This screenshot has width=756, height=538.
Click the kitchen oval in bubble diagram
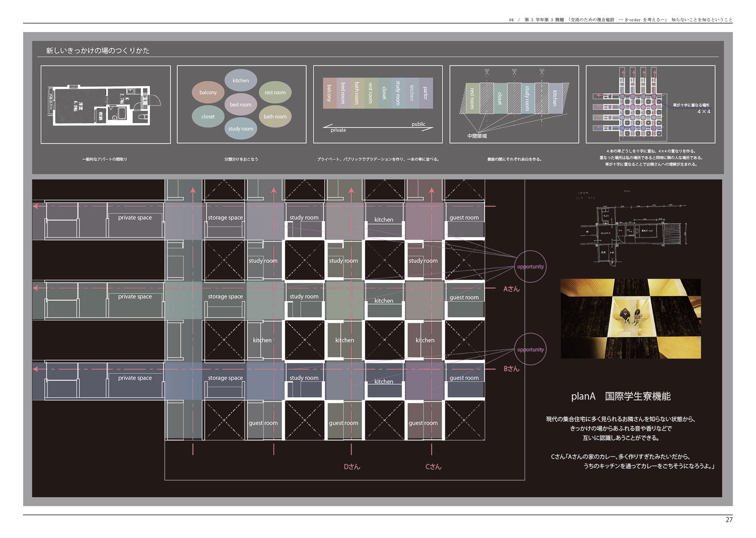pyautogui.click(x=241, y=80)
